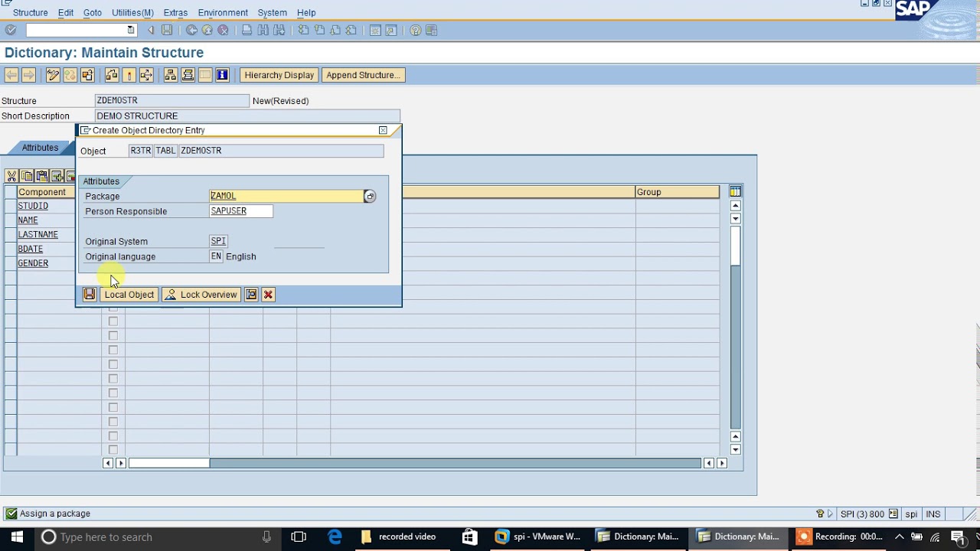This screenshot has height=551, width=980.
Task: Click the Windows taskbar search box
Action: [157, 536]
